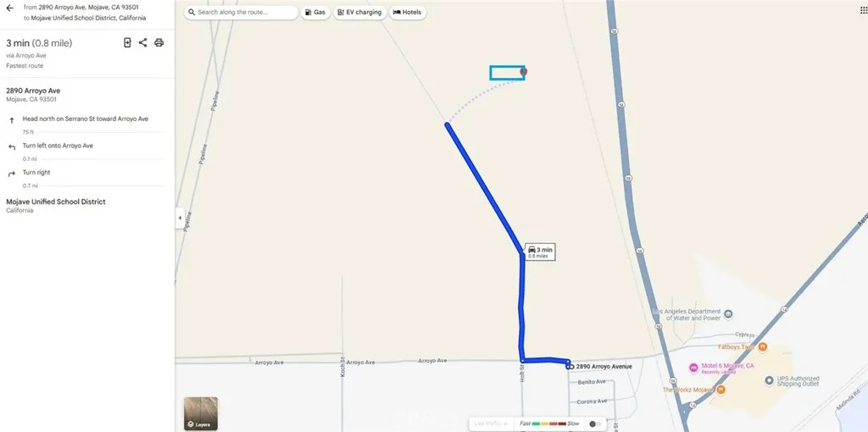The width and height of the screenshot is (868, 432).
Task: Select the Hotels filter chip
Action: [408, 12]
